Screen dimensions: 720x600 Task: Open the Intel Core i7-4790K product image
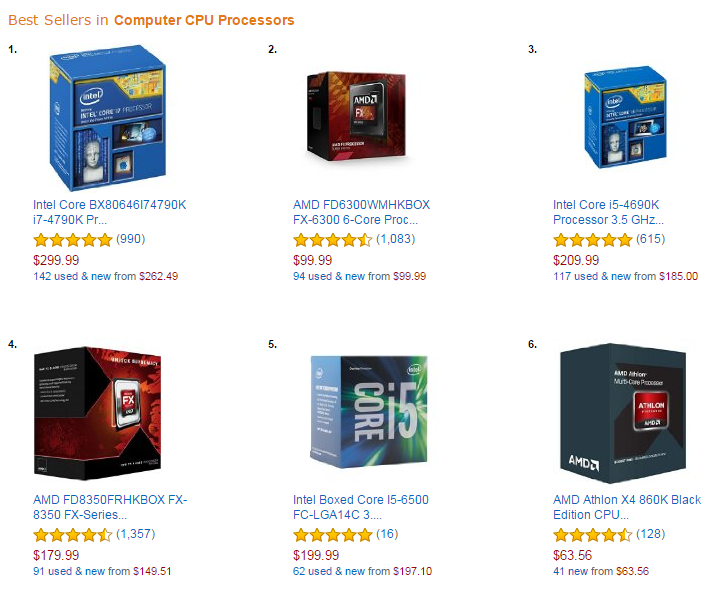click(x=107, y=118)
